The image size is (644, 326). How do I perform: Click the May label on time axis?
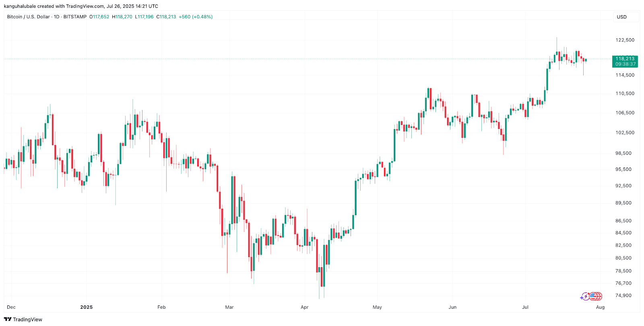click(377, 307)
